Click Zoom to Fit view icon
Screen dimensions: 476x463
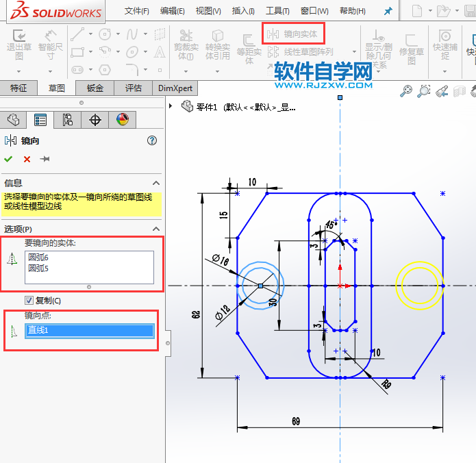pos(406,91)
